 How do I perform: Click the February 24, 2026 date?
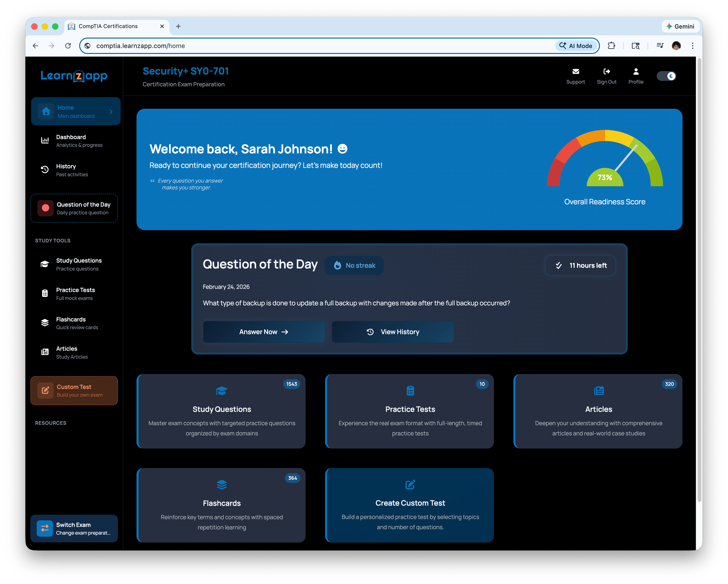[226, 287]
